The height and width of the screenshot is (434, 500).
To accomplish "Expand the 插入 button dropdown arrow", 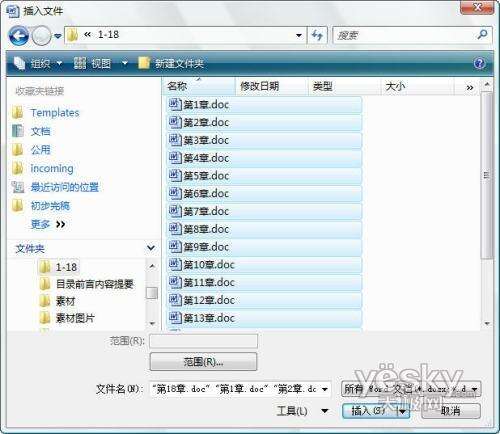I will click(403, 411).
